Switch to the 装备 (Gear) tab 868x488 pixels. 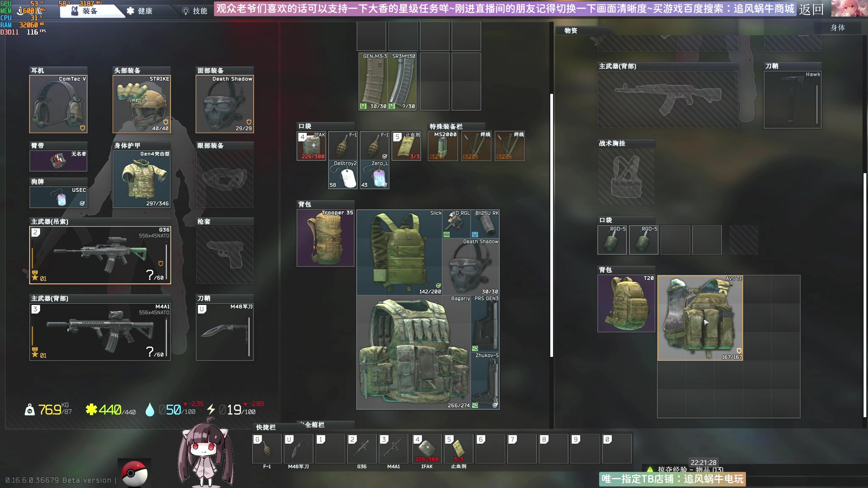point(90,11)
